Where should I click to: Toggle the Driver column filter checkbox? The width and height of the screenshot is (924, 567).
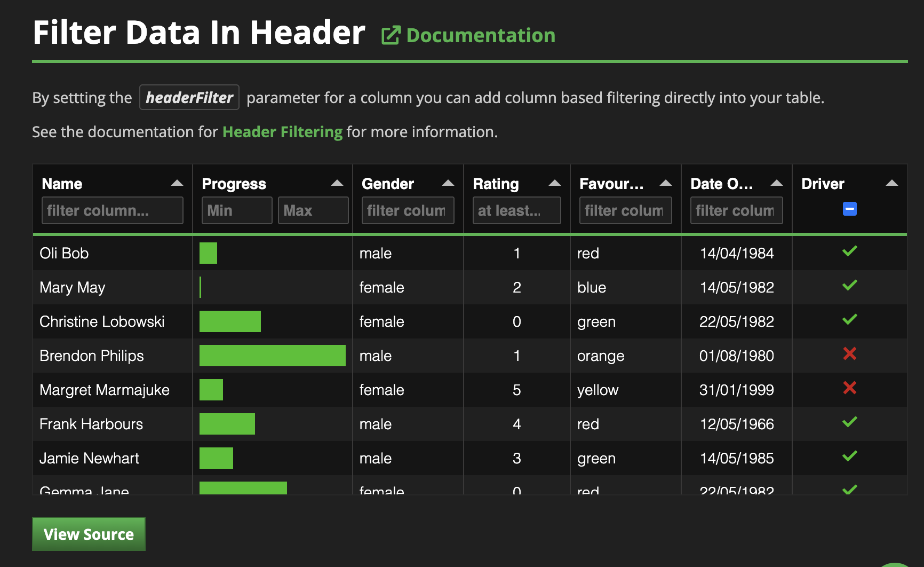(x=849, y=209)
